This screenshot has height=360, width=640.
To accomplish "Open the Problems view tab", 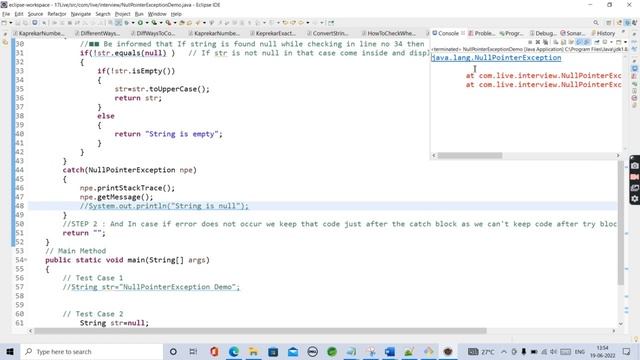I will [x=482, y=33].
